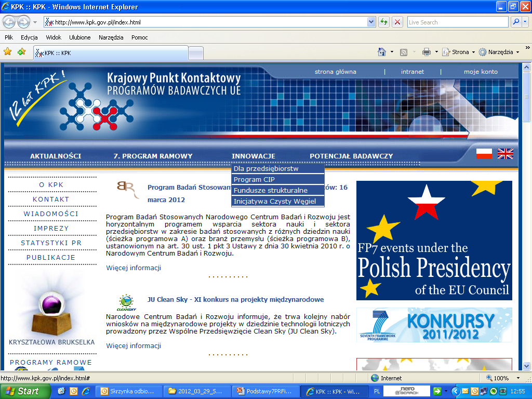Viewport: 532px width, 399px height.
Task: Open the Narzędzia menu in menu bar
Action: coord(111,37)
